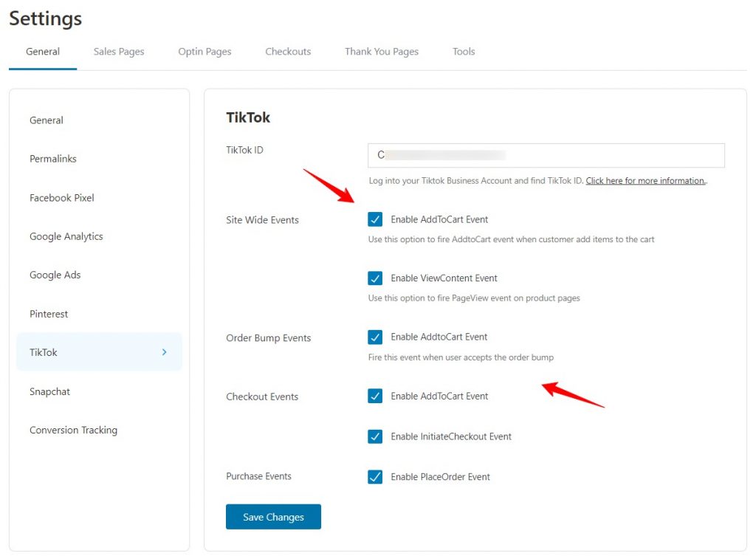This screenshot has height=559, width=756.
Task: Open the Tools tab
Action: point(464,52)
